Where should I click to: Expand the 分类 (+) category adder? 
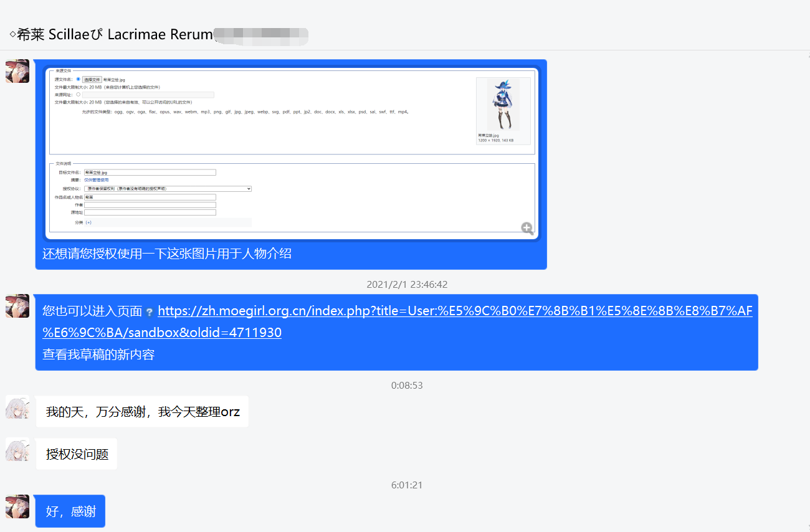tap(88, 222)
